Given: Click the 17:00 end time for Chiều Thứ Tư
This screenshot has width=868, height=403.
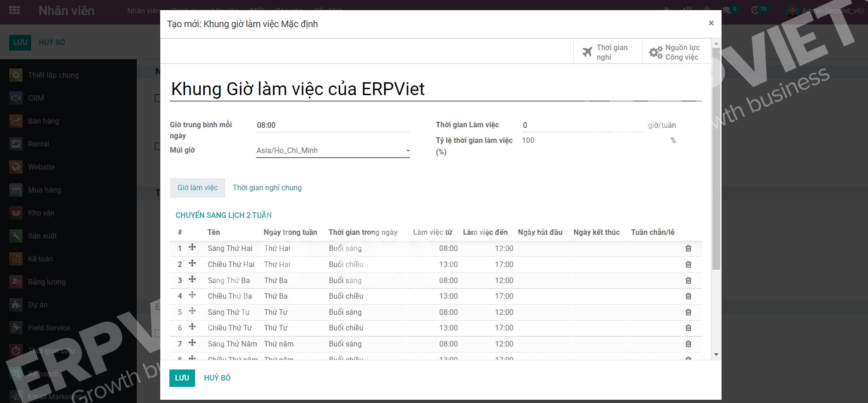Looking at the screenshot, I should (504, 328).
